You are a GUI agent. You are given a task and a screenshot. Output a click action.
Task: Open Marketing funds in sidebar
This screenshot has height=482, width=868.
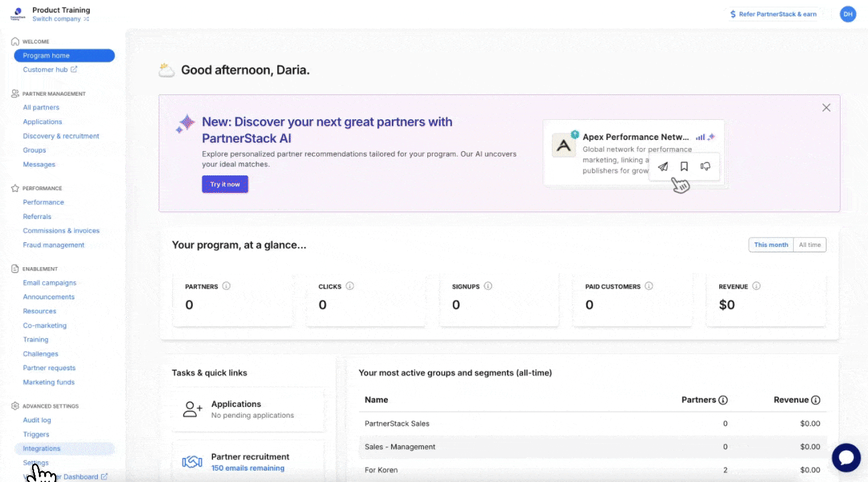49,382
